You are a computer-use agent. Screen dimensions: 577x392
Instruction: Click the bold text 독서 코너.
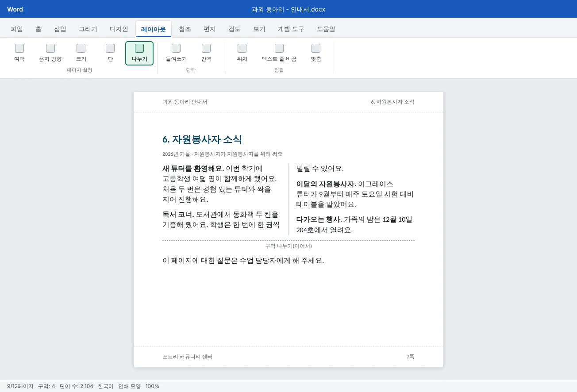(178, 215)
